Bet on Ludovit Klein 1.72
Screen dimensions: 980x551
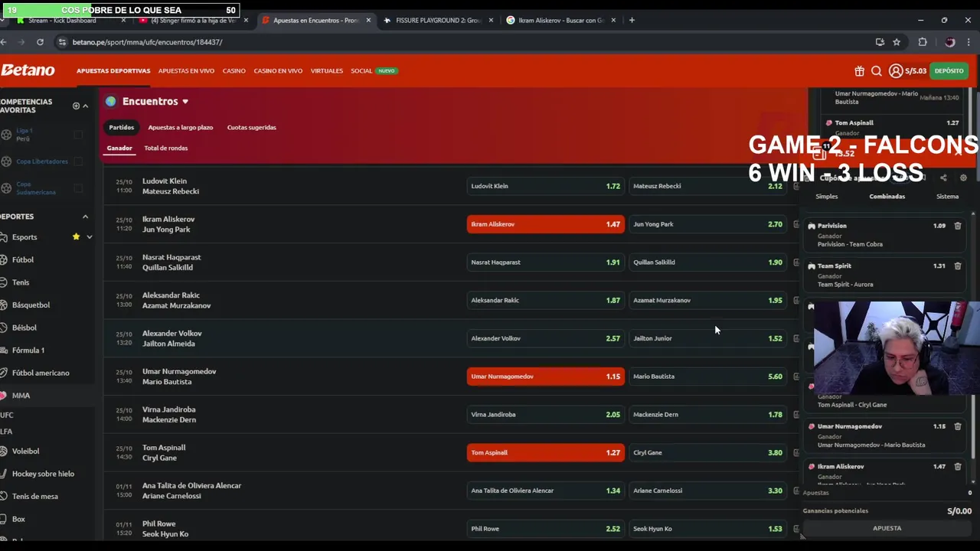click(x=545, y=186)
